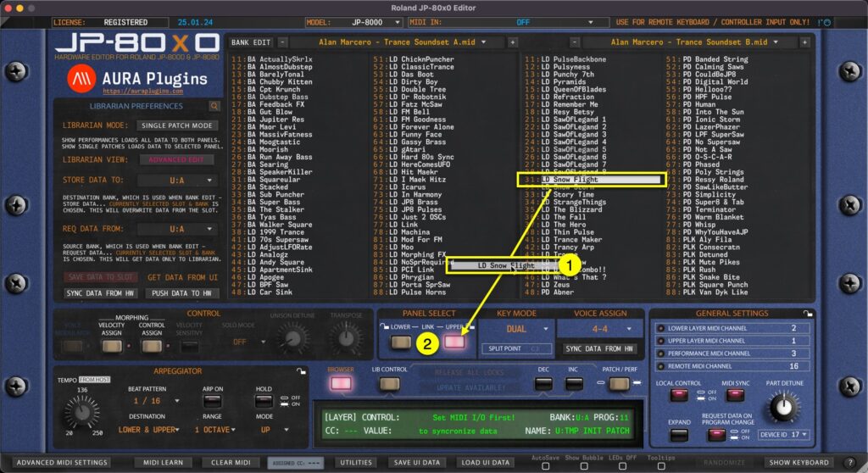Image resolution: width=868 pixels, height=473 pixels.
Task: Click Save UI Data
Action: click(x=417, y=463)
